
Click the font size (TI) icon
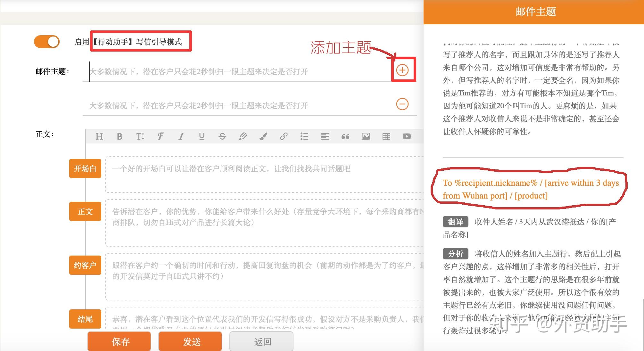pyautogui.click(x=140, y=136)
